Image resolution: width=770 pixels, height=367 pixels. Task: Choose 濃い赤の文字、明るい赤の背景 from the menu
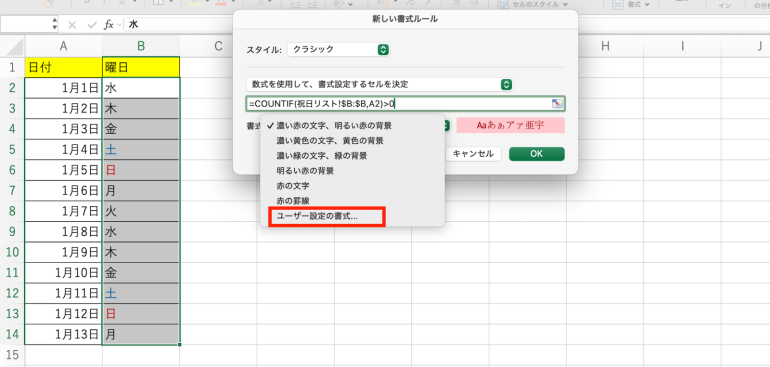pos(333,126)
